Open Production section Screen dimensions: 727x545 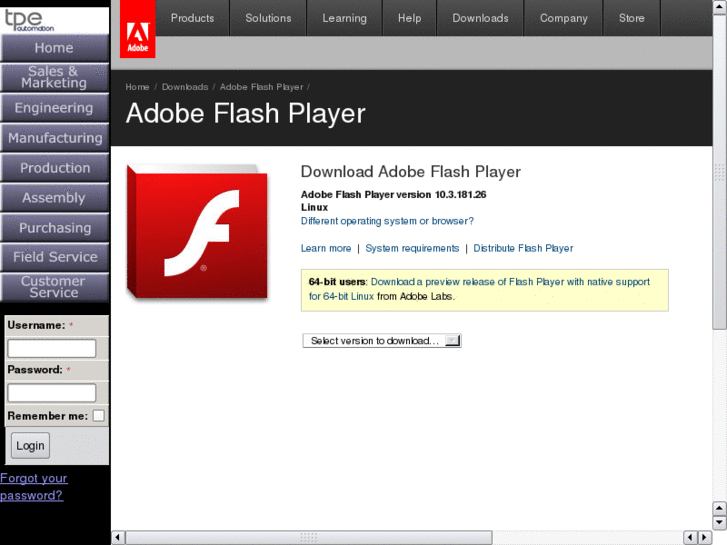(x=55, y=167)
